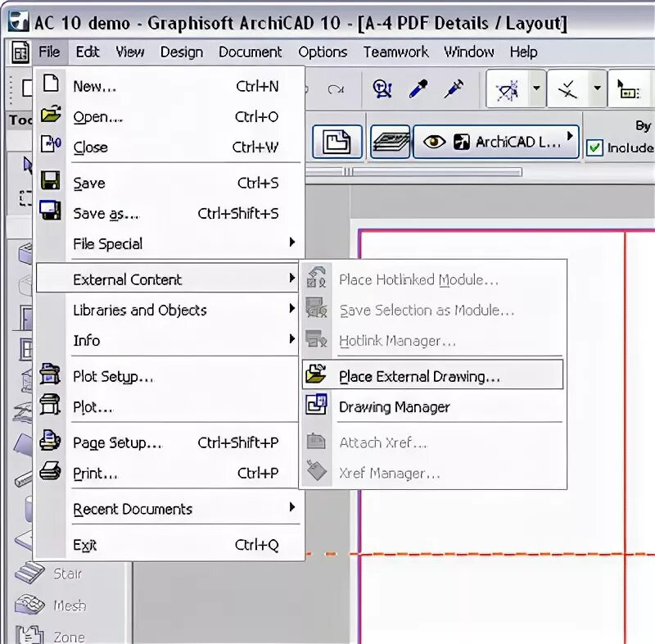
Task: Choose New... in File menu
Action: (170, 86)
